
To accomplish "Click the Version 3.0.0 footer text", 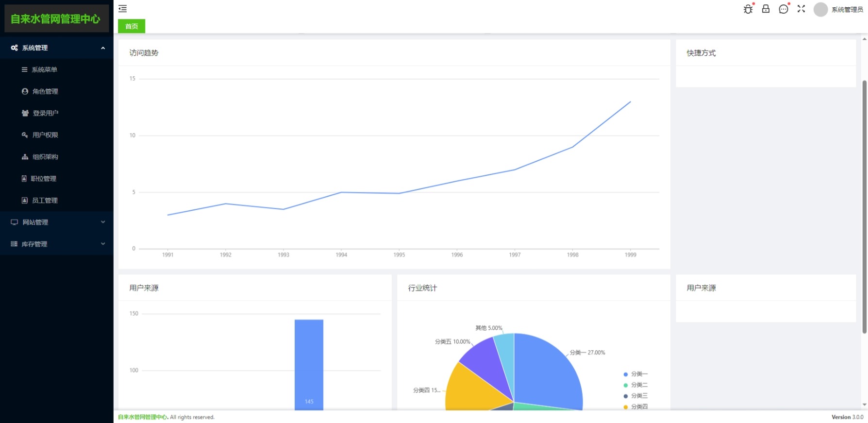I will pos(847,417).
